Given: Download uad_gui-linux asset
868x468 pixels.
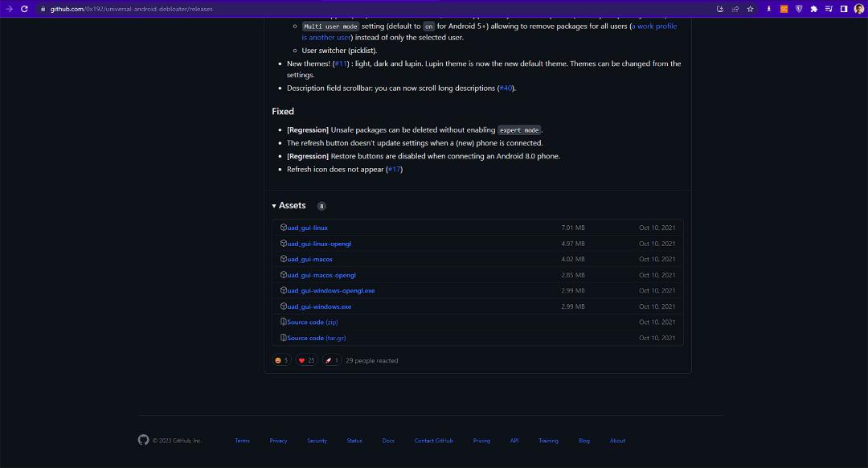Looking at the screenshot, I should (307, 228).
